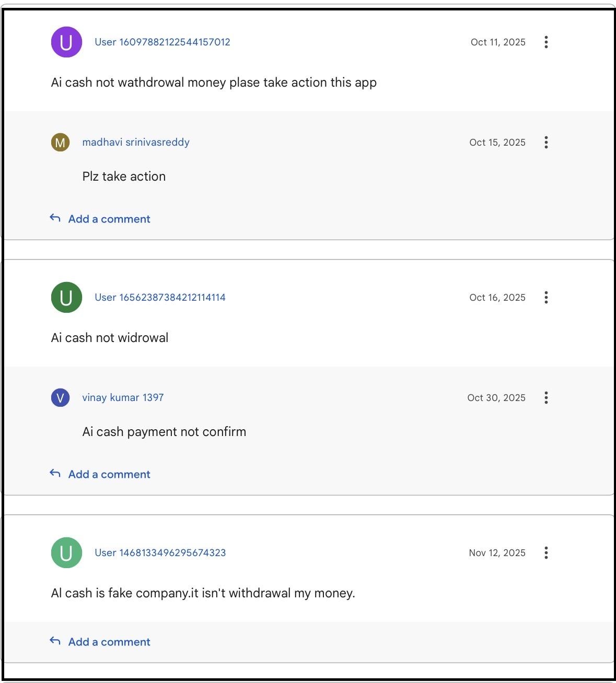Open three-dot menu on vinay kumar's comment
616x683 pixels.
point(546,398)
